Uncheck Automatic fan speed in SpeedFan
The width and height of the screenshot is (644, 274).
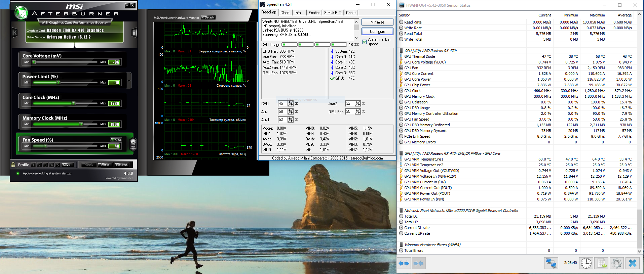[x=365, y=42]
